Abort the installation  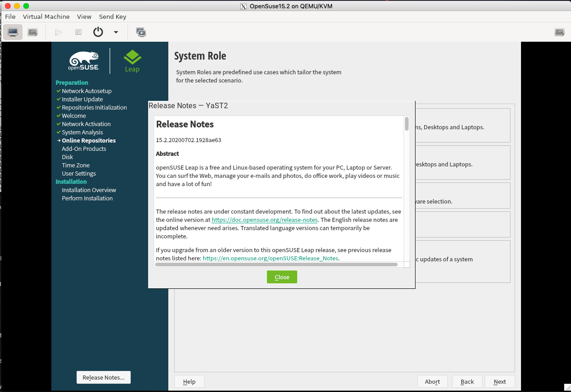coord(432,381)
